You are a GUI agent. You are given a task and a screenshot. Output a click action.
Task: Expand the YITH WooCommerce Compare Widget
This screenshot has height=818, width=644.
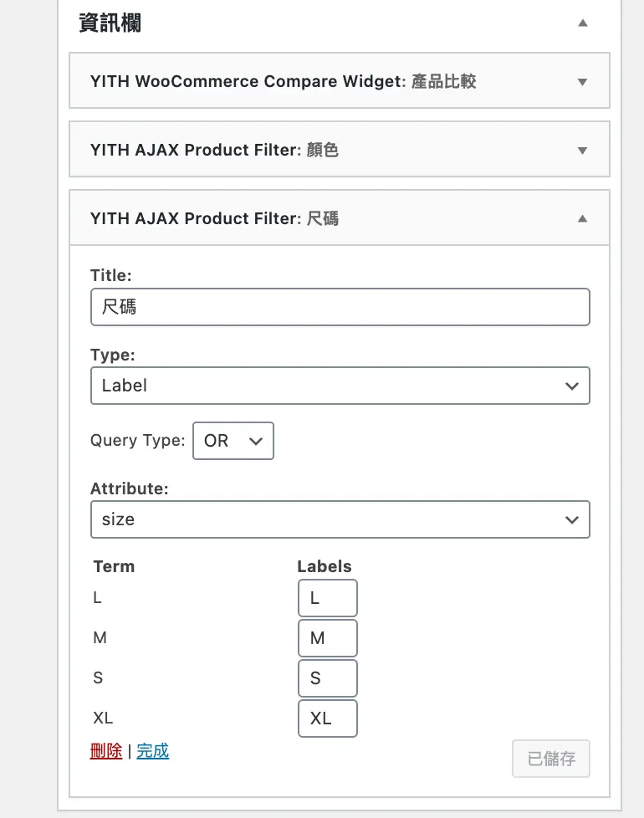click(x=582, y=82)
